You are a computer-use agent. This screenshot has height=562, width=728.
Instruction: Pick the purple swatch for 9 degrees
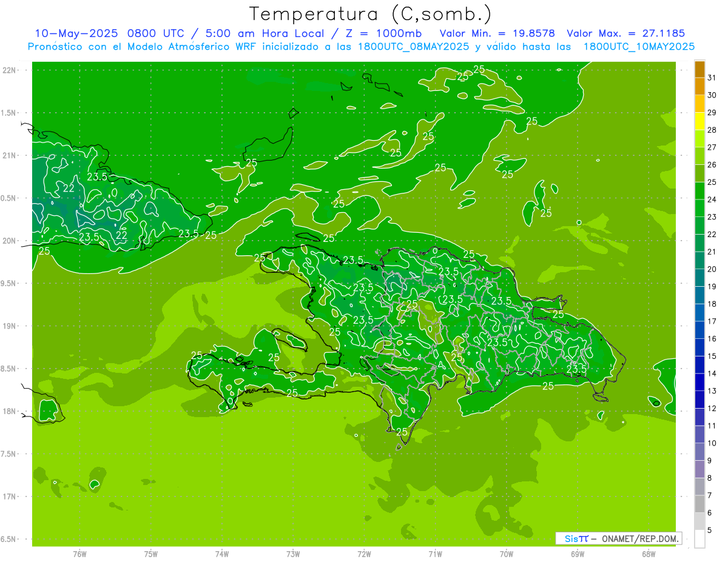pos(699,453)
